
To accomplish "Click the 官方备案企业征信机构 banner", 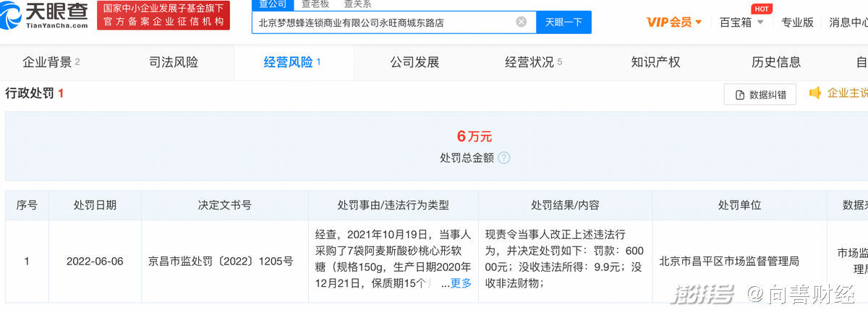I will 163,16.
